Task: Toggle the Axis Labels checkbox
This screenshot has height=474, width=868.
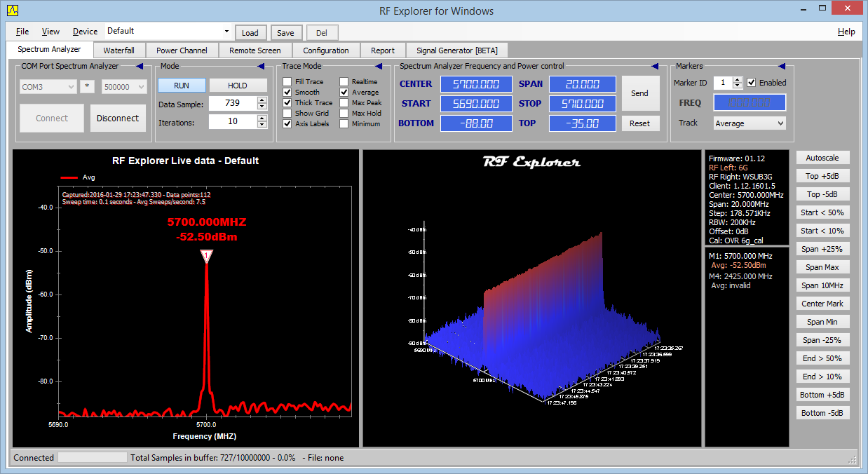Action: (x=287, y=124)
